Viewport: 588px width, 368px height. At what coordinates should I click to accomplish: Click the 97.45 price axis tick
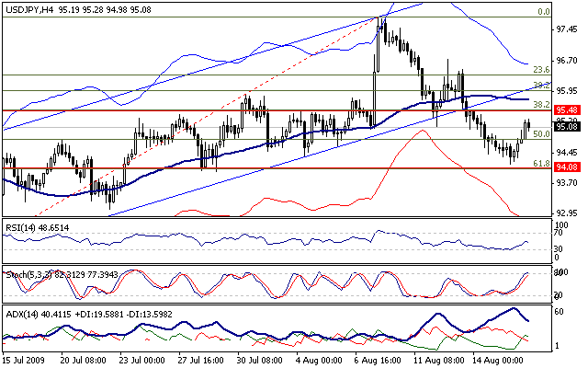567,29
